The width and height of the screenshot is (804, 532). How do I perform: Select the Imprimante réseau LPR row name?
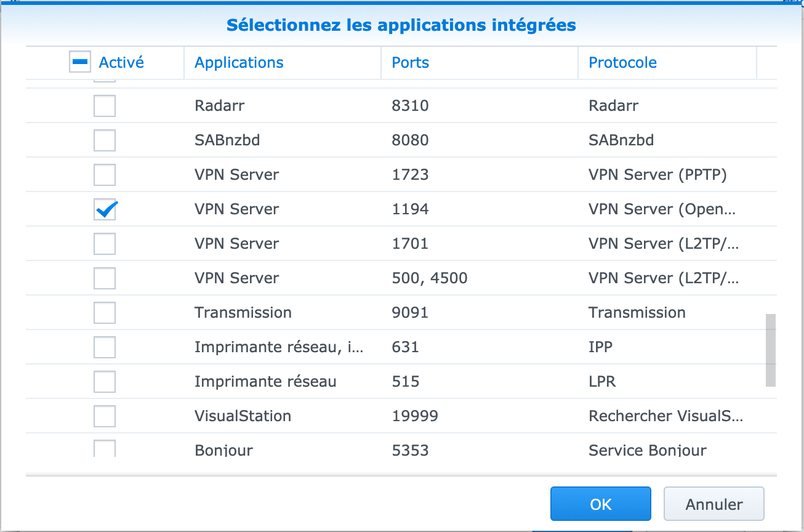[x=265, y=382]
